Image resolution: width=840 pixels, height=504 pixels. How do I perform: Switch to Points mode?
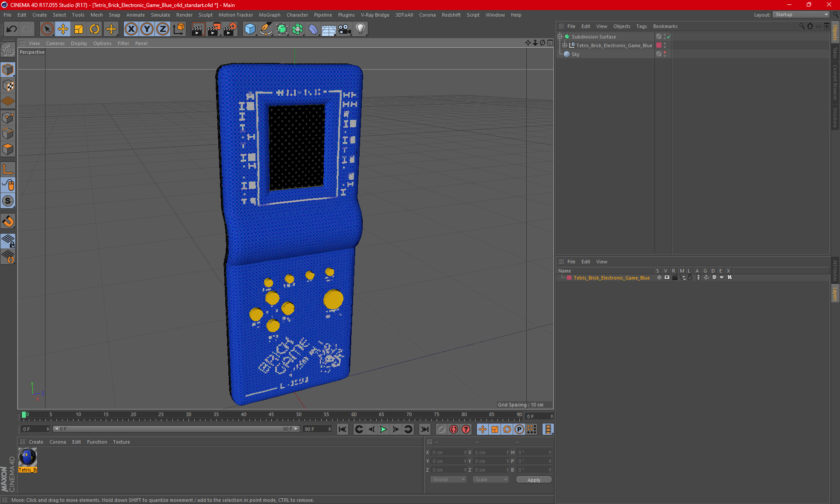8,118
